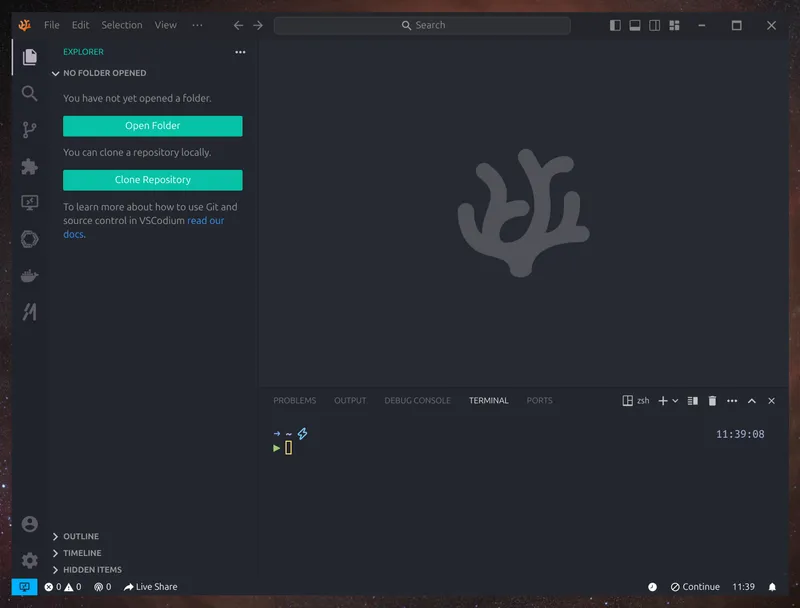
Task: Open the Source Control view
Action: (30, 130)
